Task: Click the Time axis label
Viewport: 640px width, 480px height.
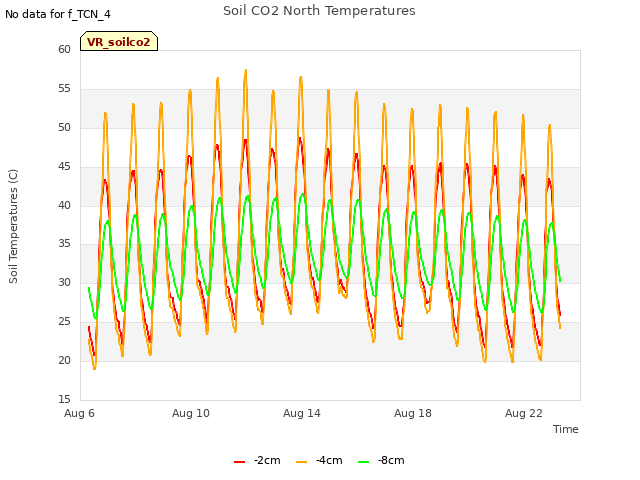Action: pos(565,429)
